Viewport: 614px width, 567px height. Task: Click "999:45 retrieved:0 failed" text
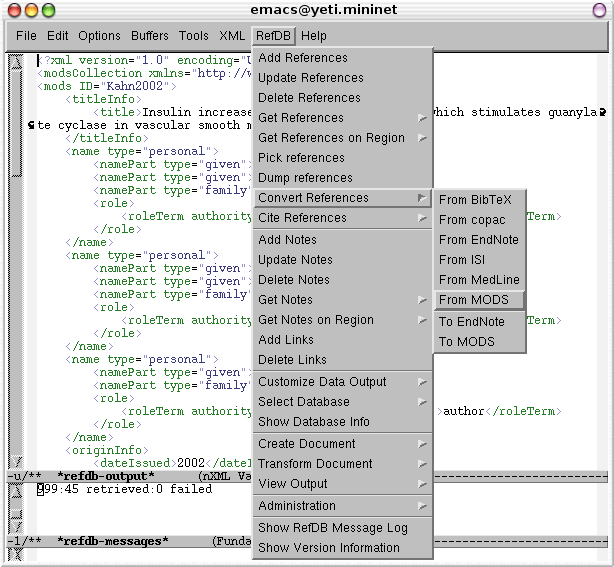(125, 489)
